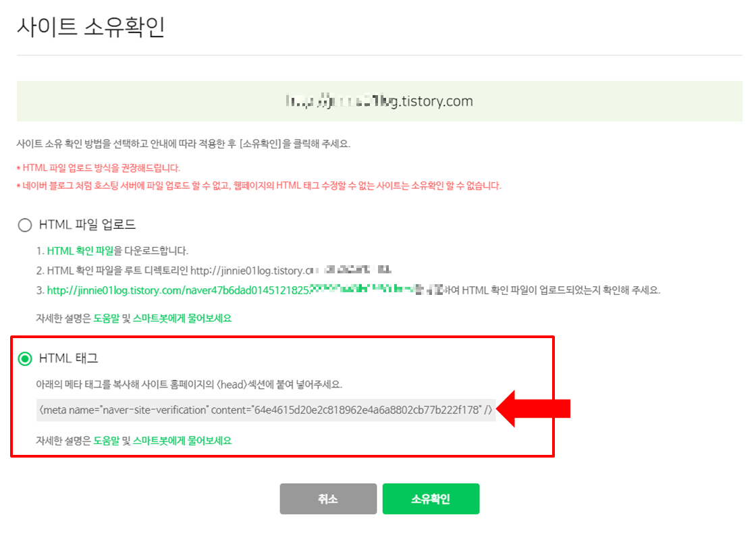756x546 pixels.
Task: Open 도움말 link below the meta tag
Action: coord(106,441)
